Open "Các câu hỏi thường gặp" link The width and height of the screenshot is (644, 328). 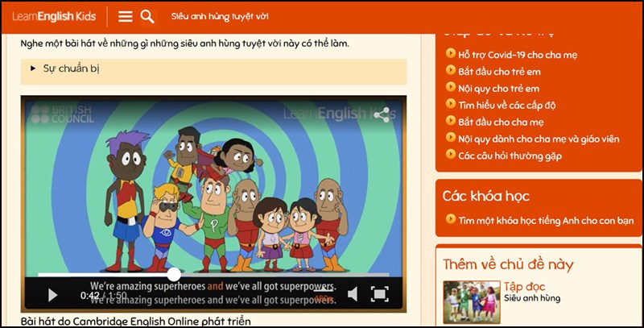tap(510, 156)
